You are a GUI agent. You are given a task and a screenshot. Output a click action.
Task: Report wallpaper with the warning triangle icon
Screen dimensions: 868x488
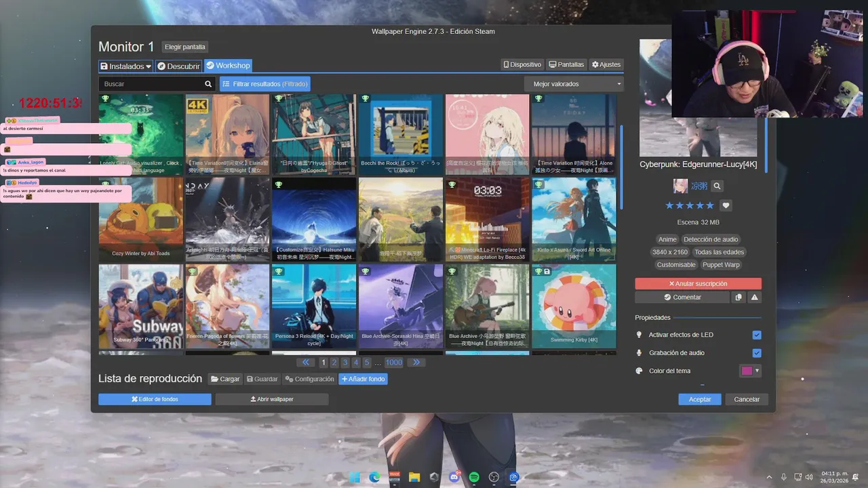click(755, 297)
